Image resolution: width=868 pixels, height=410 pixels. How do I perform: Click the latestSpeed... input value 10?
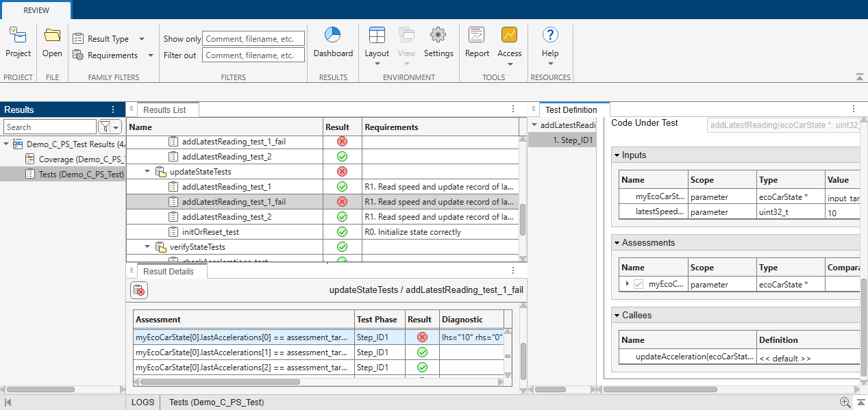point(842,213)
